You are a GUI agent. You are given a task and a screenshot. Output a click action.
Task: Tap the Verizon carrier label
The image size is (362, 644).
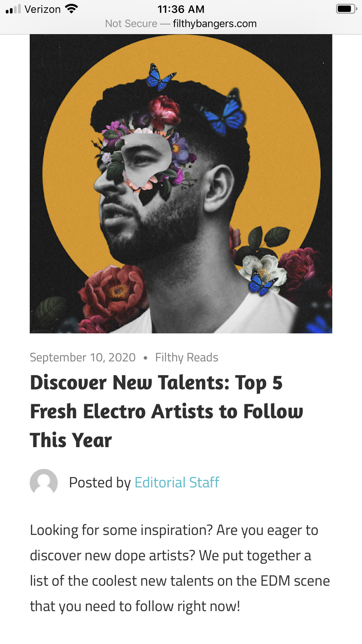(42, 9)
